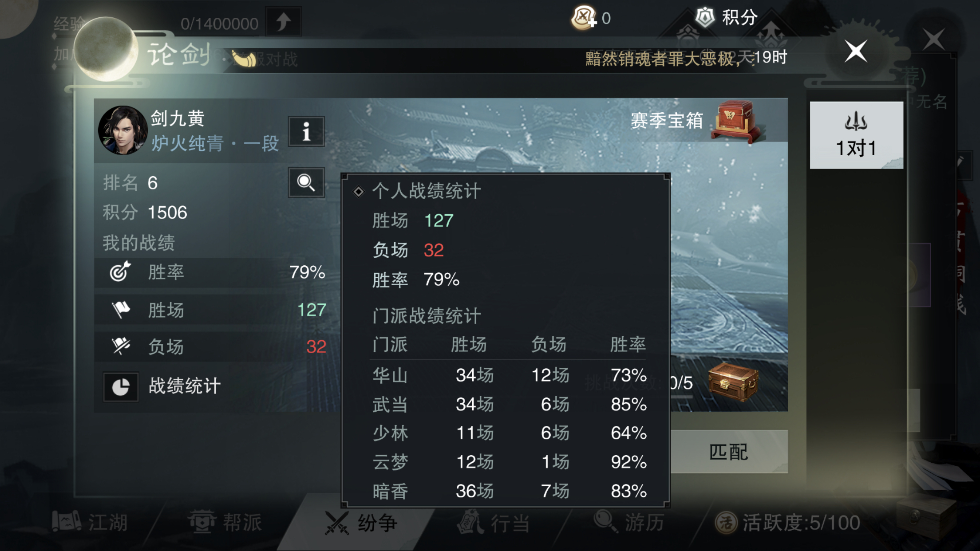This screenshot has width=980, height=551.
Task: Open the 行当 bottom tab
Action: [x=494, y=523]
